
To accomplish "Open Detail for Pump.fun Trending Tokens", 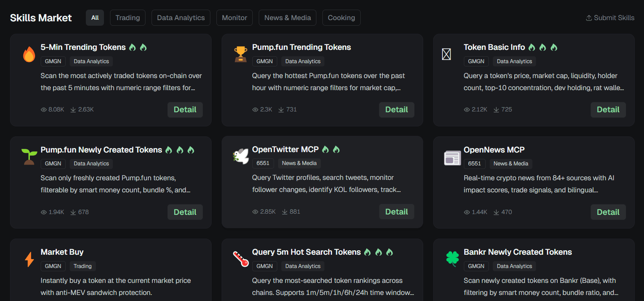I will point(397,110).
